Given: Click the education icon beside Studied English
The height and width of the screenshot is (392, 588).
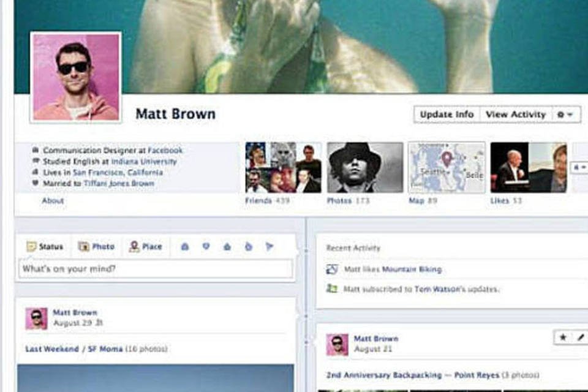Looking at the screenshot, I should (36, 161).
